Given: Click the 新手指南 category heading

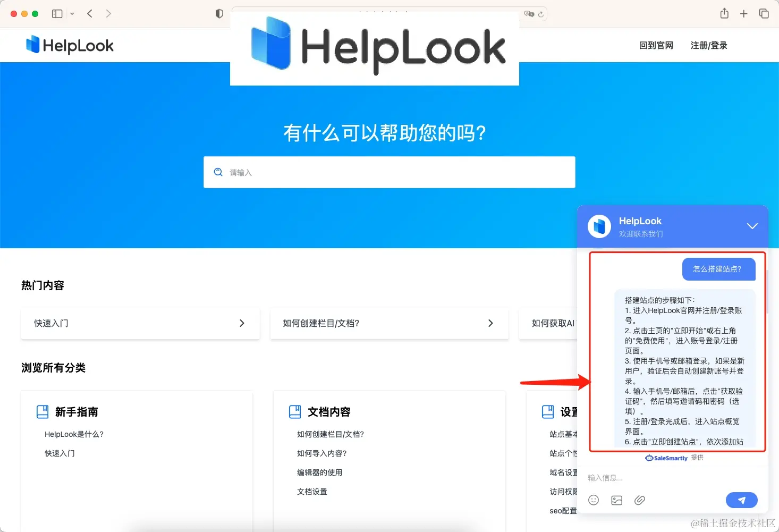Looking at the screenshot, I should [77, 412].
